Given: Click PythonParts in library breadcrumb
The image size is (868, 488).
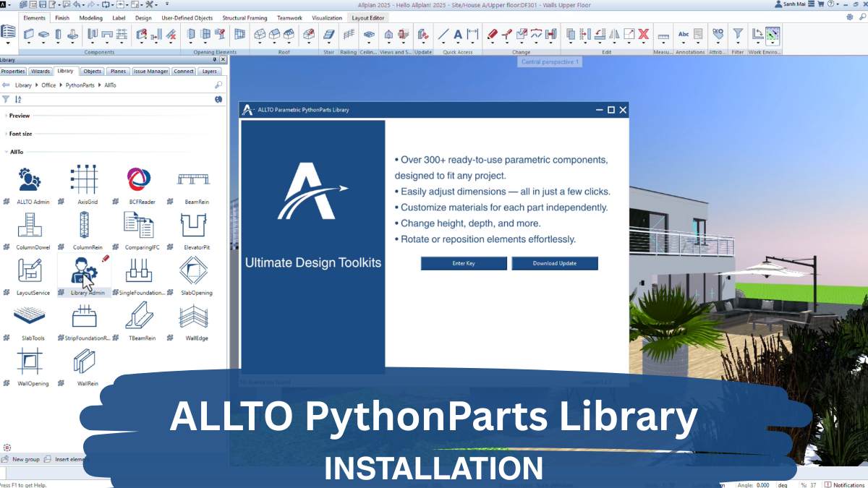Looking at the screenshot, I should [x=80, y=85].
